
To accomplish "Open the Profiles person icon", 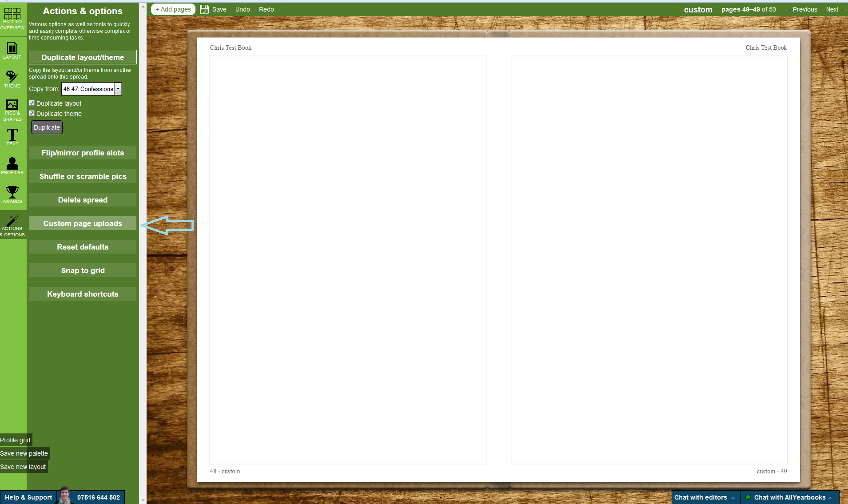I will tap(12, 163).
